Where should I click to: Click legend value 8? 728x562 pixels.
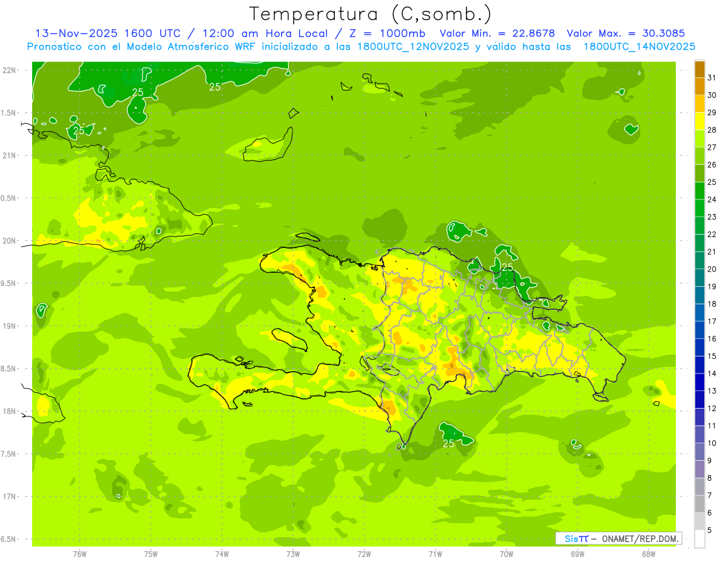click(709, 478)
